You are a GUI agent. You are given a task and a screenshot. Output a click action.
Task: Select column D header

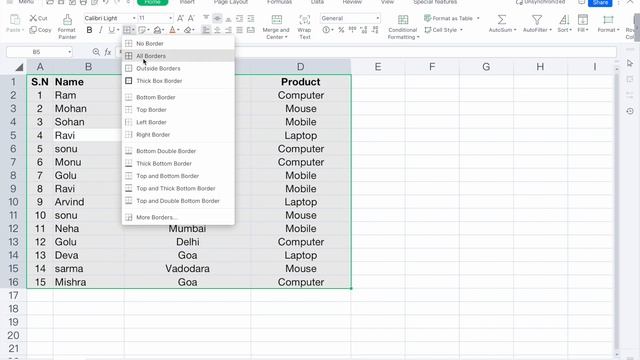[x=300, y=67]
